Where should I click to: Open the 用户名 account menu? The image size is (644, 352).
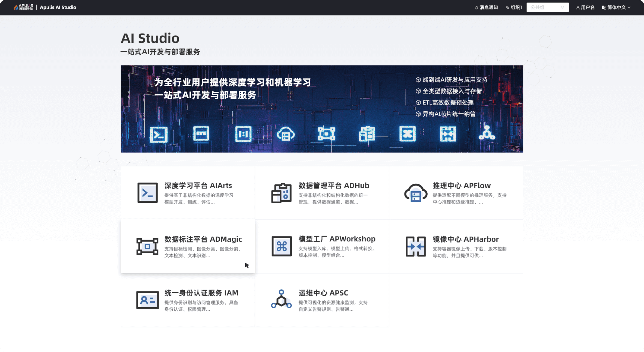(x=585, y=7)
